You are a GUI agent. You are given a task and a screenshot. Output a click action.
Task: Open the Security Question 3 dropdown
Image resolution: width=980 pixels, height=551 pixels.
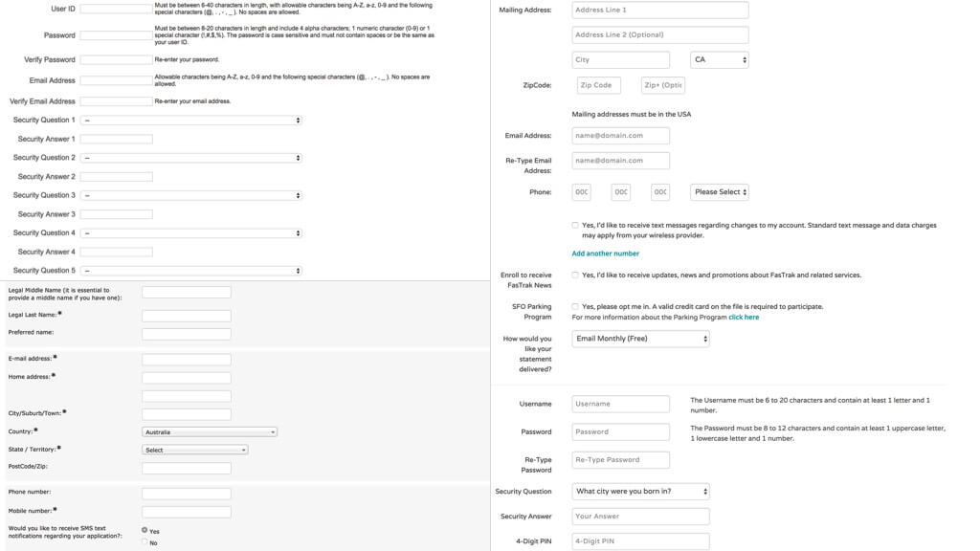coord(191,195)
